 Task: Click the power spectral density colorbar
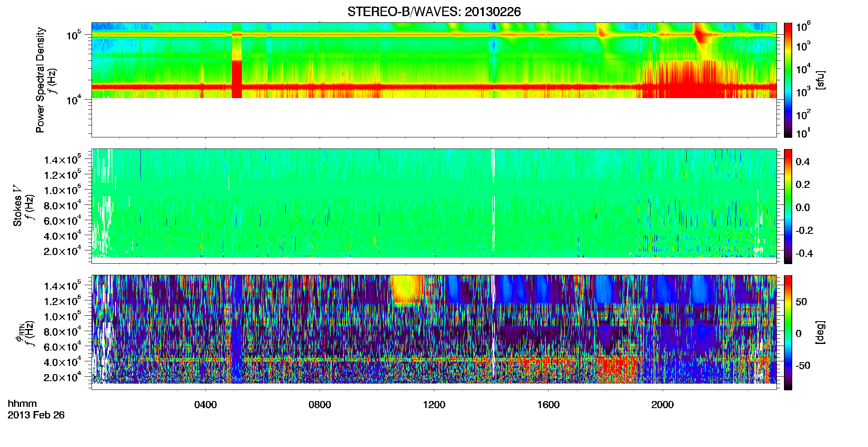pyautogui.click(x=788, y=80)
